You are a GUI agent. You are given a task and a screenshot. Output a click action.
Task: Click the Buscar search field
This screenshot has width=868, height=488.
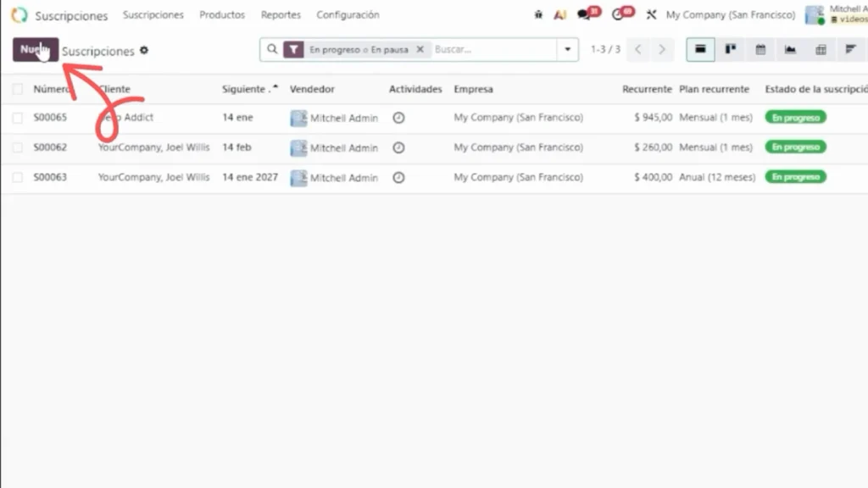coord(492,50)
